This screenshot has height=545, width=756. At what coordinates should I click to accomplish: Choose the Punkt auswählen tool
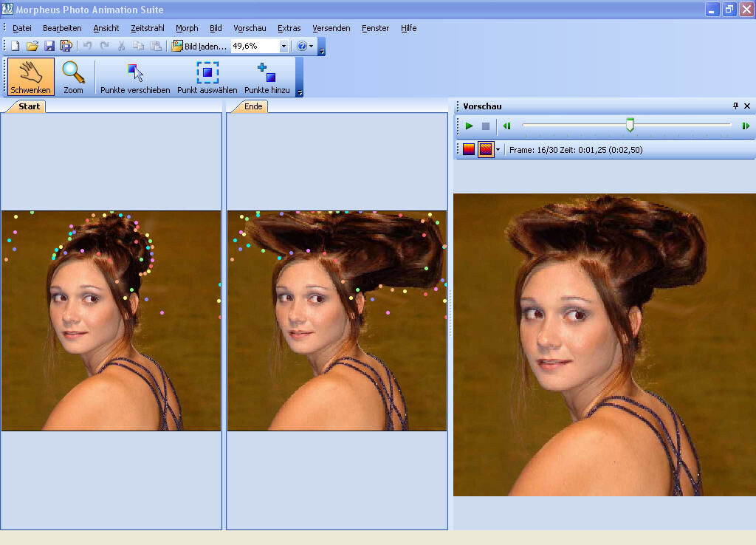click(206, 76)
